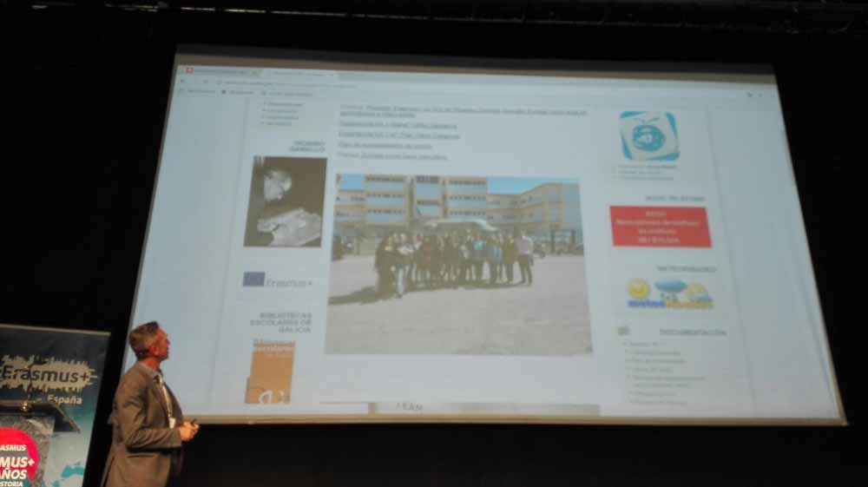Screen dimensions: 868x487
Task: Click the first bookmark in bookmarks bar
Action: click(x=200, y=91)
